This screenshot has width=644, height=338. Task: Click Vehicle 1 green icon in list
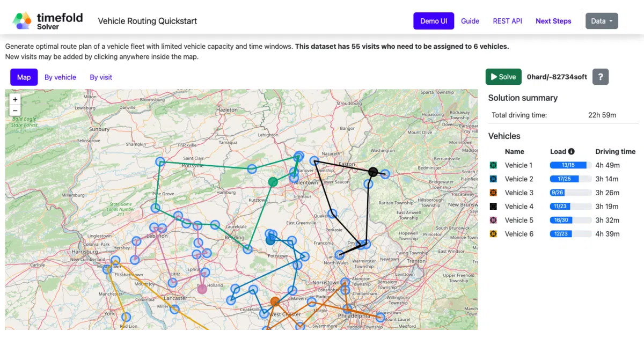(x=493, y=165)
